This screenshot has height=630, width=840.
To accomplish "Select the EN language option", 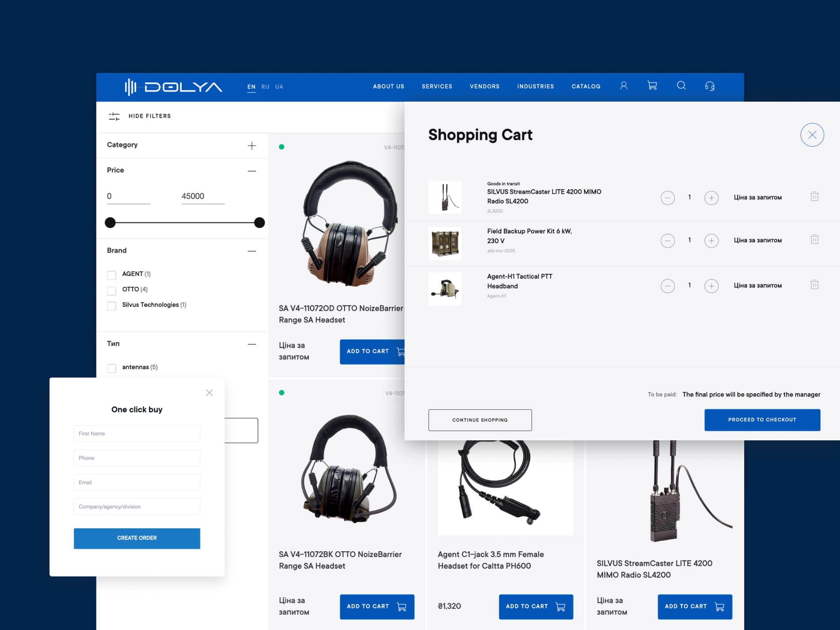I will [251, 87].
